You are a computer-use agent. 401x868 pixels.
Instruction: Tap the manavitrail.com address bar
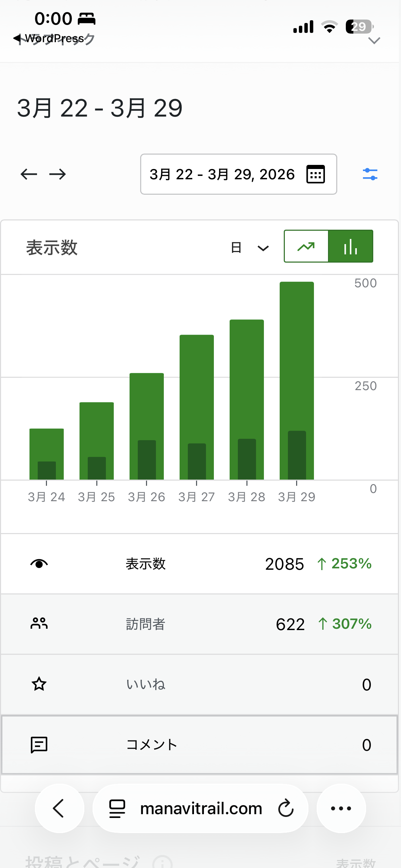click(x=200, y=808)
